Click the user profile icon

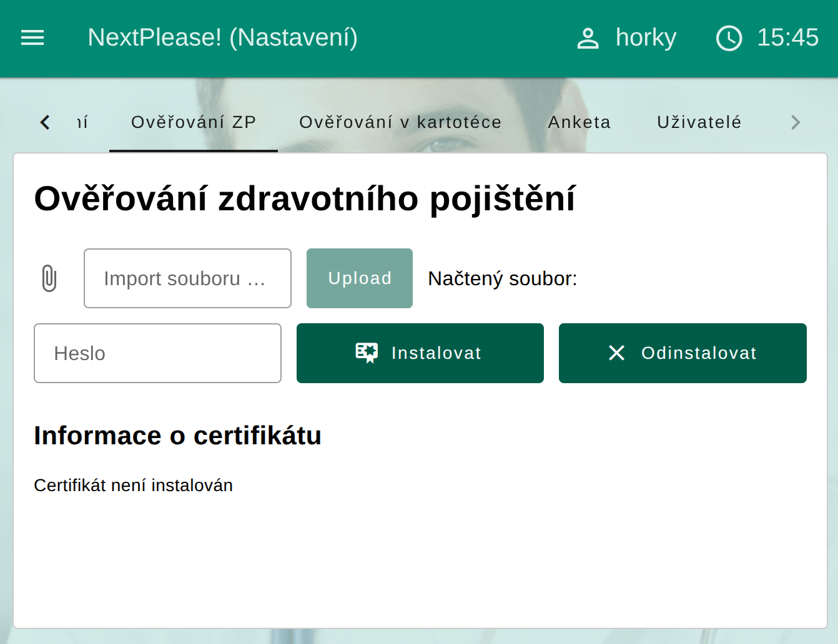[x=588, y=38]
